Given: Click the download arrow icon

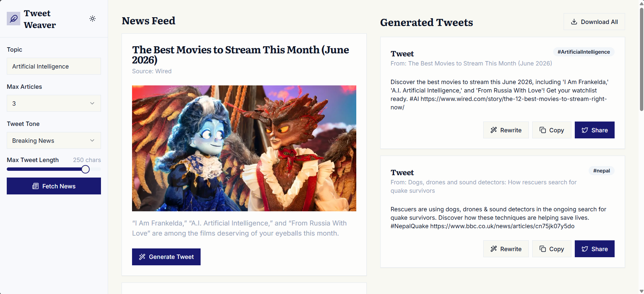Looking at the screenshot, I should tap(574, 22).
